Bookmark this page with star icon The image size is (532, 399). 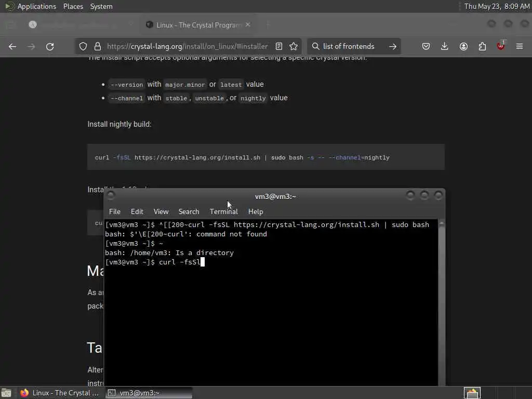[294, 46]
